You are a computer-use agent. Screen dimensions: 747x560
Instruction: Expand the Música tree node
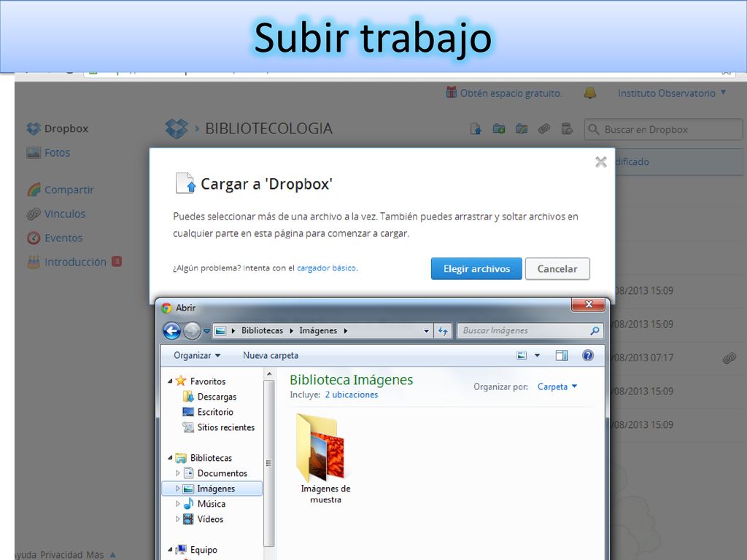tap(177, 504)
